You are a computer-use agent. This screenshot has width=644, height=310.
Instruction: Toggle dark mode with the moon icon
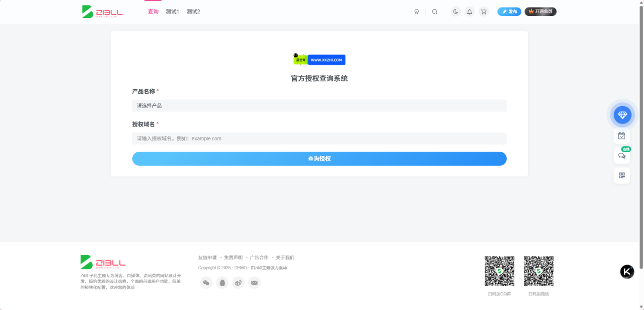[x=455, y=11]
